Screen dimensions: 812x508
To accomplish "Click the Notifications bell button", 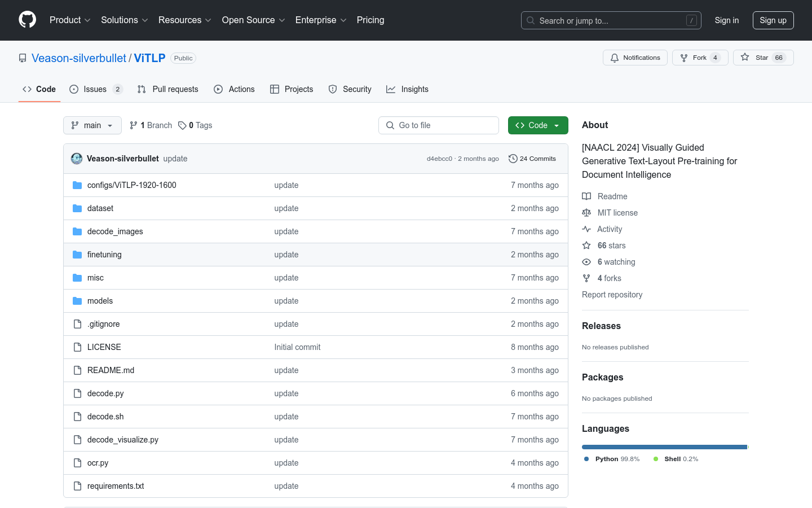I will coord(635,58).
